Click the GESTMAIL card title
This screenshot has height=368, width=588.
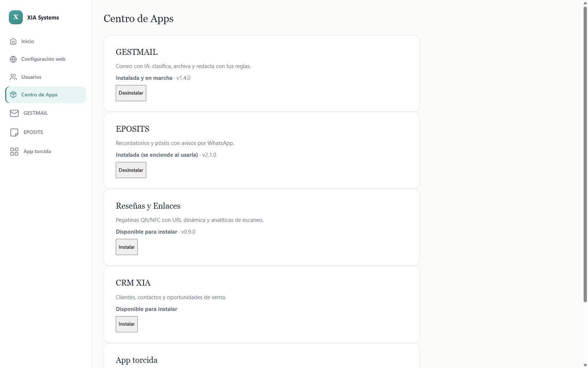137,52
